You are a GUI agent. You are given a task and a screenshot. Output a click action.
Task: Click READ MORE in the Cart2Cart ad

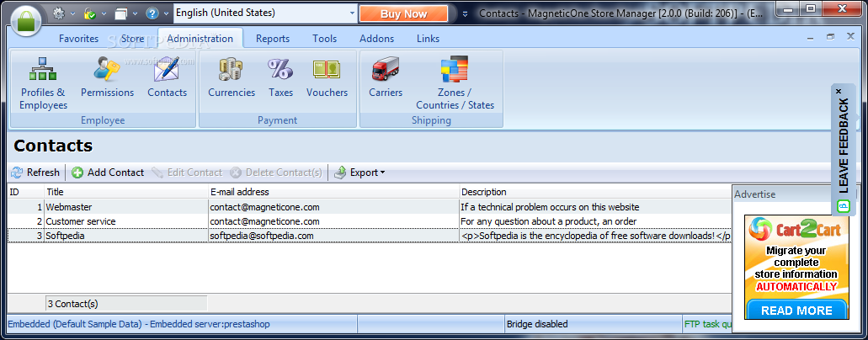pos(796,310)
